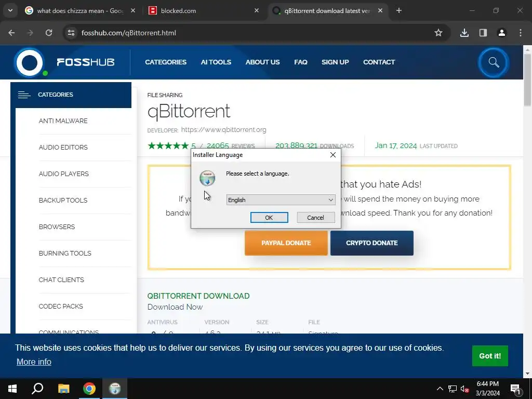532x399 pixels.
Task: Click the five-star rating stars
Action: point(168,145)
